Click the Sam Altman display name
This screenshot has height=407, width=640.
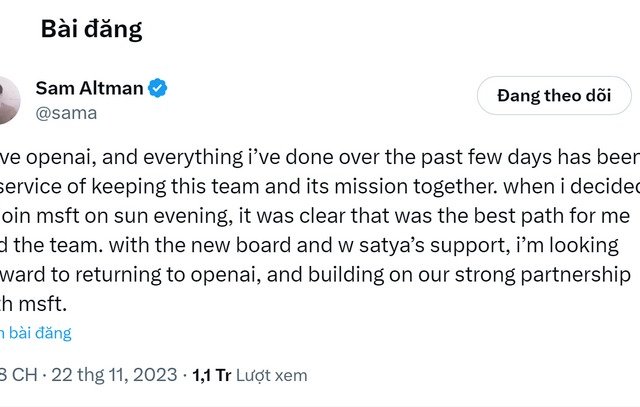89,89
